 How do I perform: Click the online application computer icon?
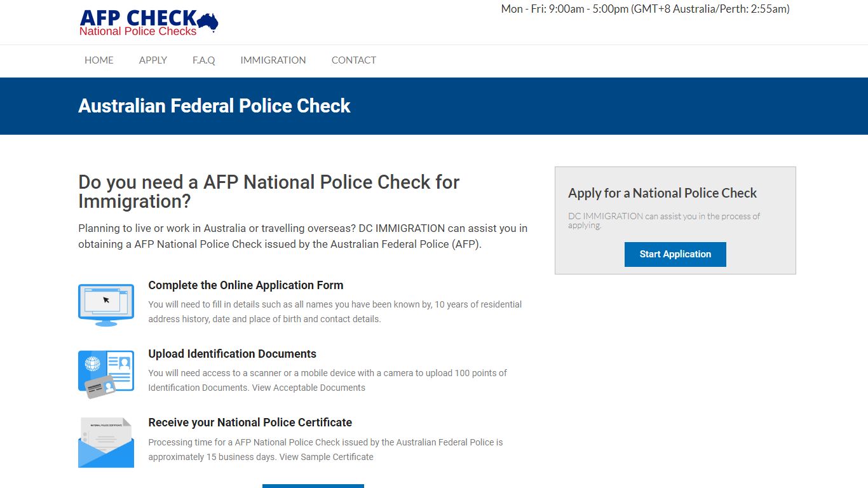pyautogui.click(x=106, y=305)
